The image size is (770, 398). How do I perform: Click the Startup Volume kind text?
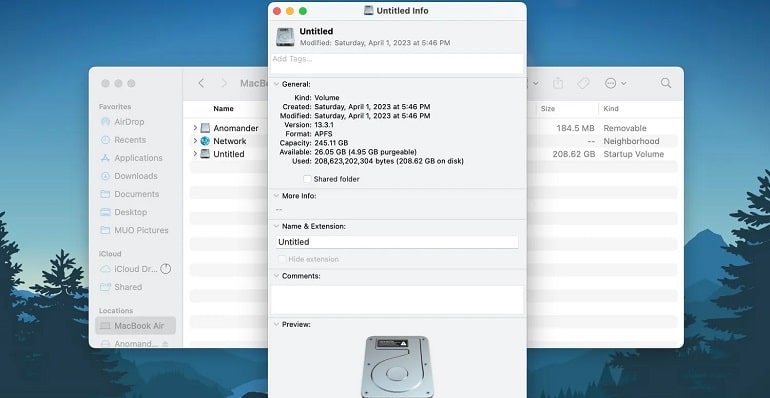633,154
